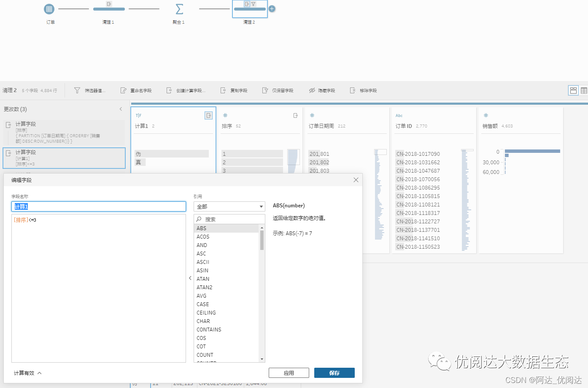Open the 引用 dropdown showing 全部
The height and width of the screenshot is (388, 588).
[x=229, y=206]
